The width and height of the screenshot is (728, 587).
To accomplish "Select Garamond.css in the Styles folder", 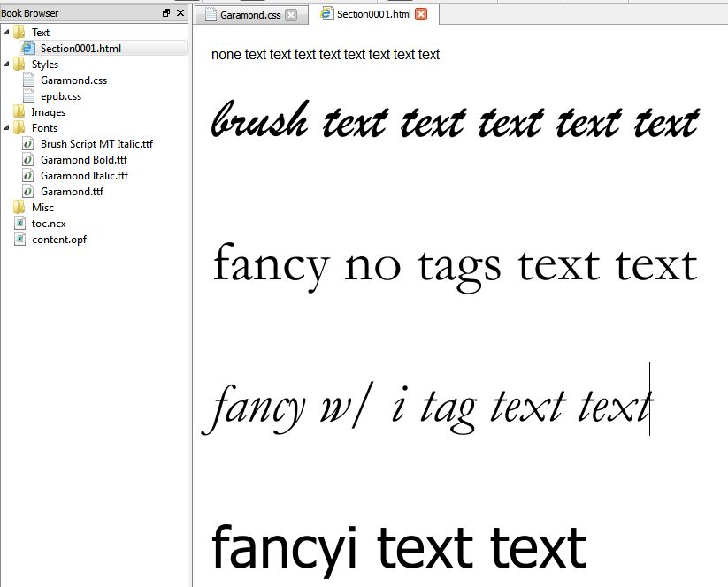I will pyautogui.click(x=73, y=80).
